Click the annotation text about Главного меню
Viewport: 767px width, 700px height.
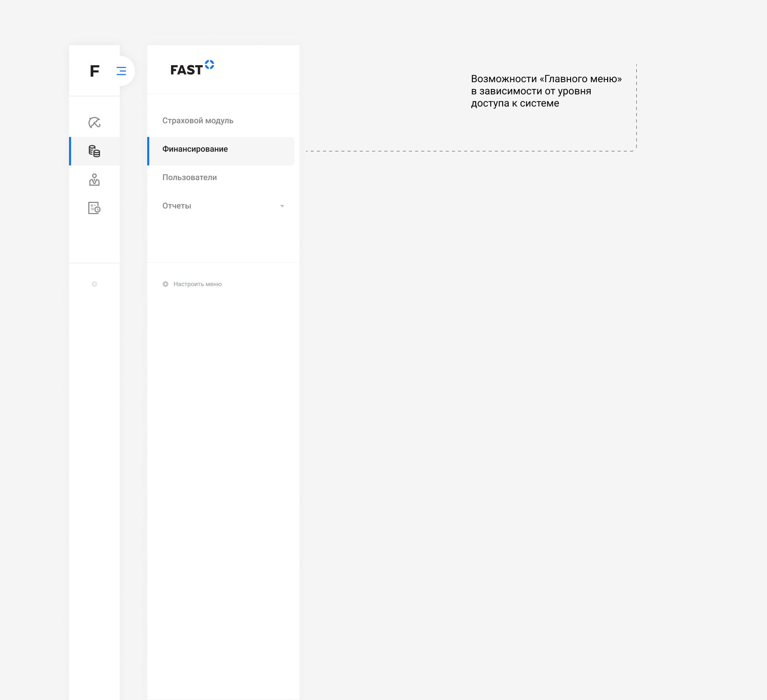[546, 91]
